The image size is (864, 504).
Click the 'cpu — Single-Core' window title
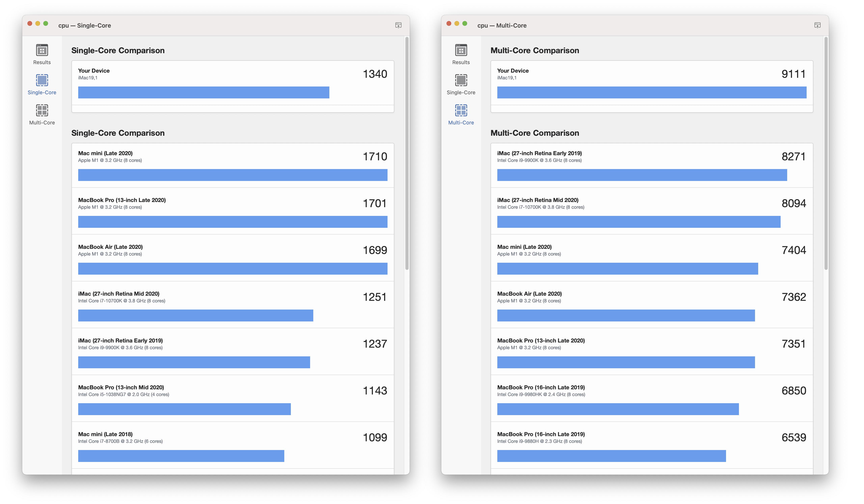(84, 25)
